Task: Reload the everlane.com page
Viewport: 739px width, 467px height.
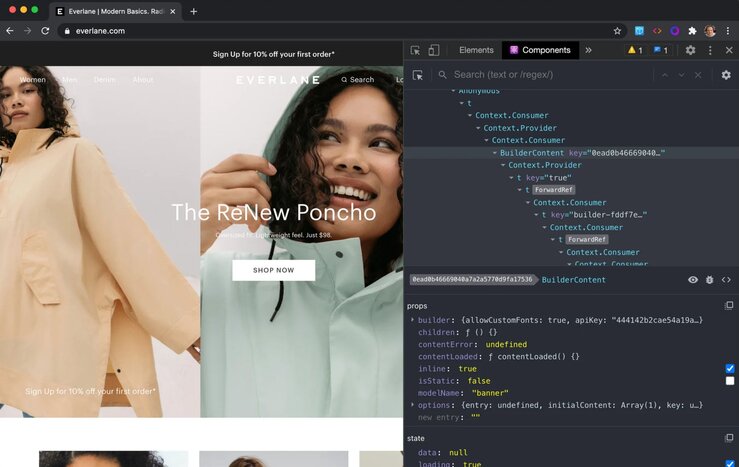Action: point(45,31)
